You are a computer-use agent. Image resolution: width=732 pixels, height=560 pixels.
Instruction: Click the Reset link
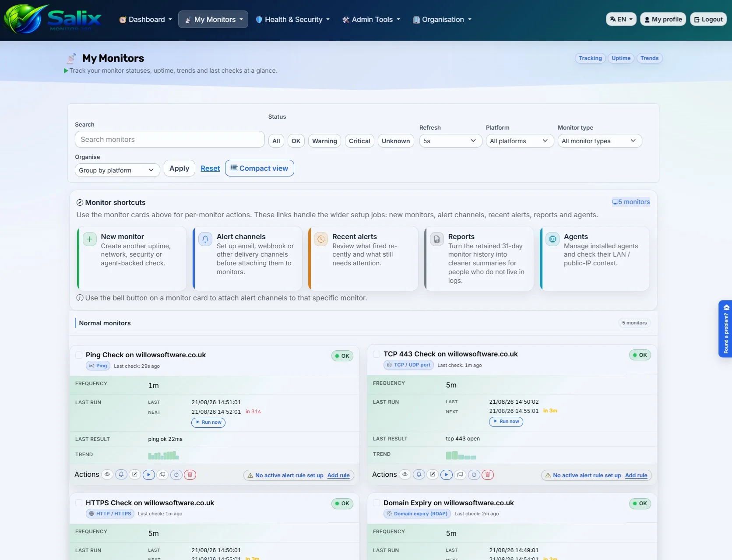(210, 169)
